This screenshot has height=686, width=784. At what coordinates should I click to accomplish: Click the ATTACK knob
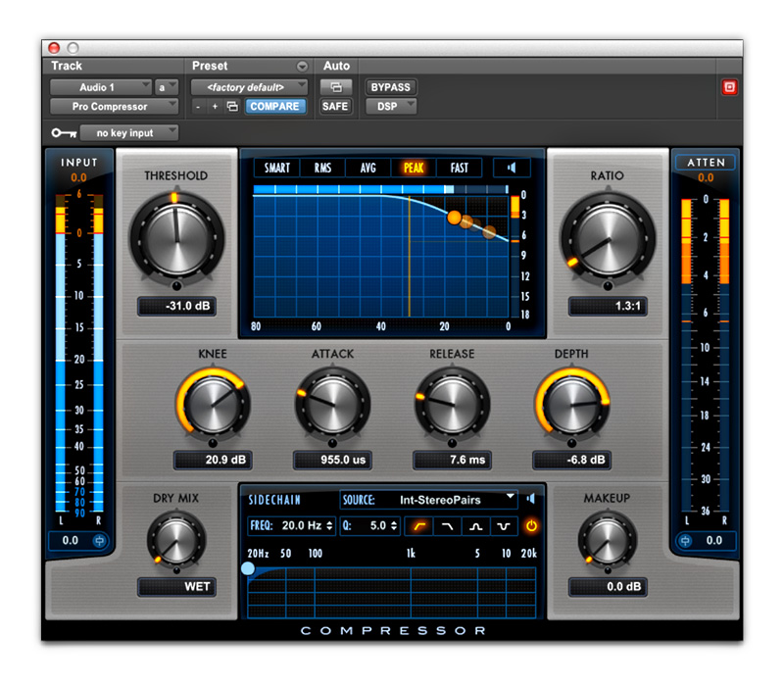(332, 405)
